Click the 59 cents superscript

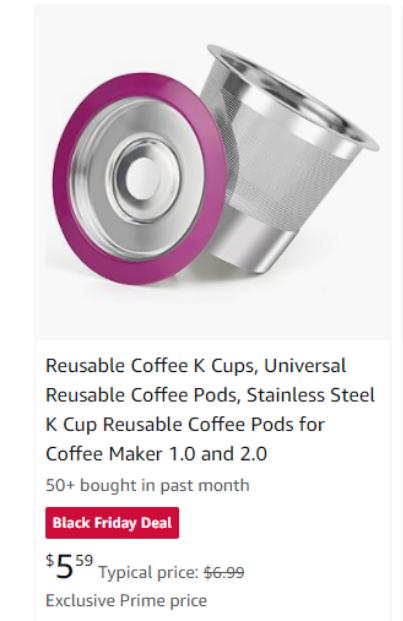click(x=84, y=560)
